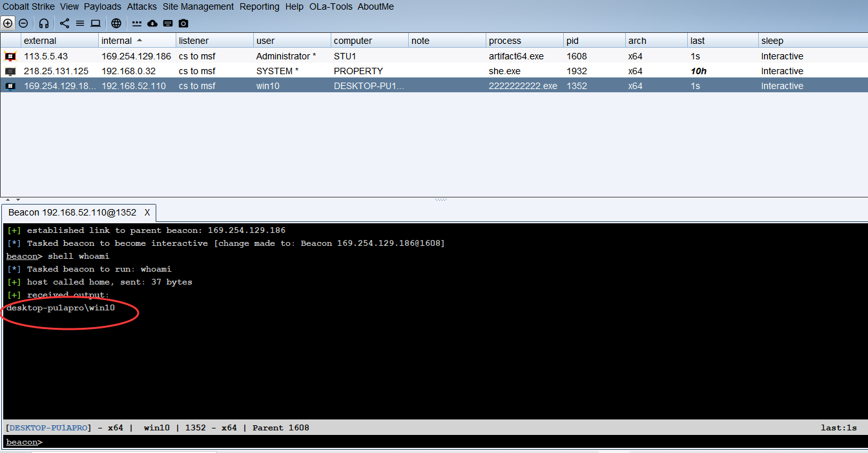This screenshot has height=453, width=868.
Task: Open the Help menu
Action: click(294, 6)
